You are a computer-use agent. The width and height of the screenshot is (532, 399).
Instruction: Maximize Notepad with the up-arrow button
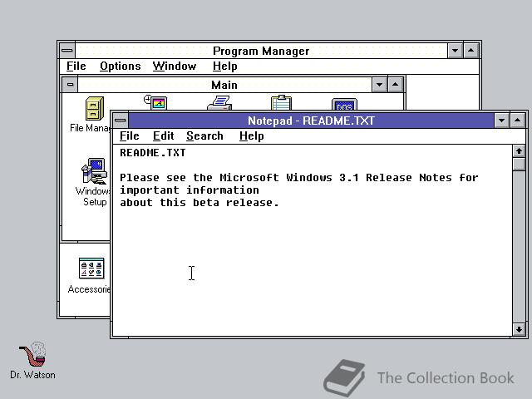point(517,121)
